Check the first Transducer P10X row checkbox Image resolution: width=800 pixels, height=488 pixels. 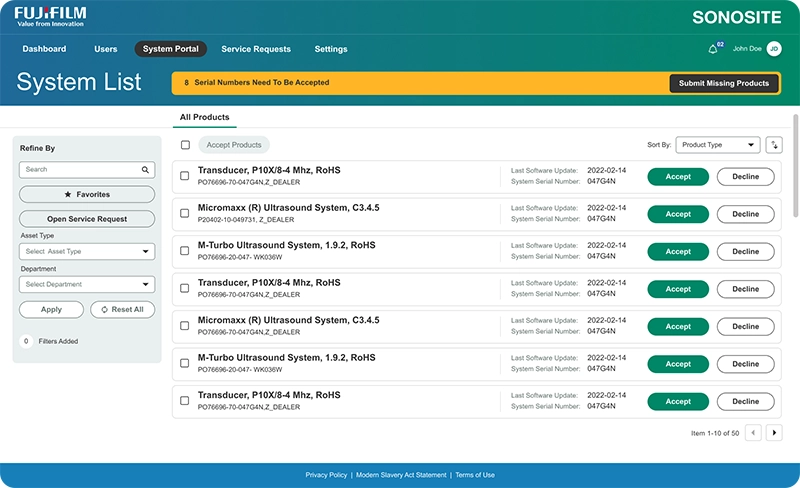tap(185, 176)
